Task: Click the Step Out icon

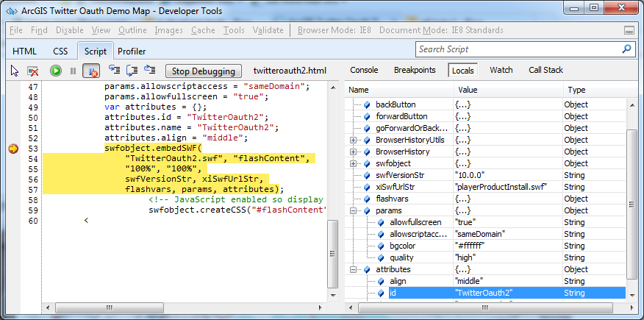Action: click(149, 70)
